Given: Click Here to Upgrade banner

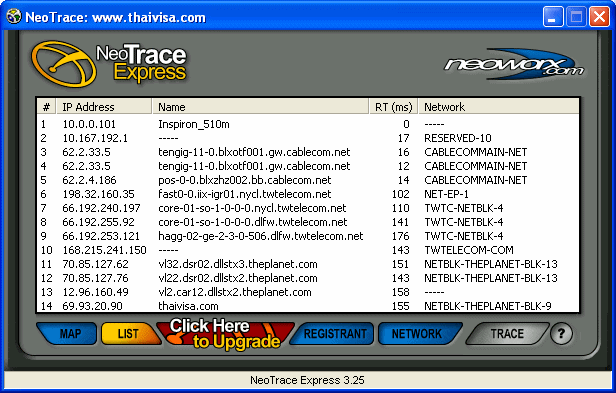Looking at the screenshot, I should (225, 334).
